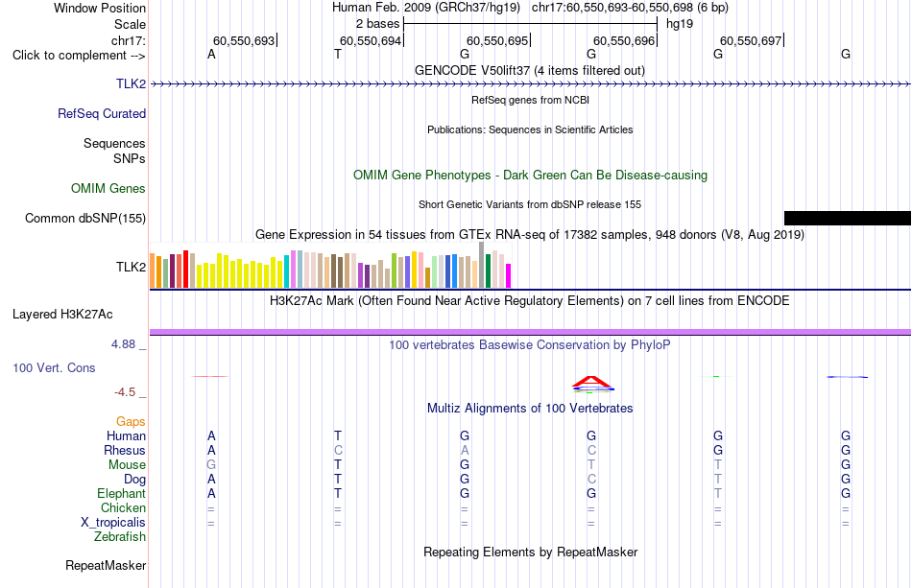Click the faded G in the Mouse row
Viewport: 912px width, 588px height.
pyautogui.click(x=211, y=465)
